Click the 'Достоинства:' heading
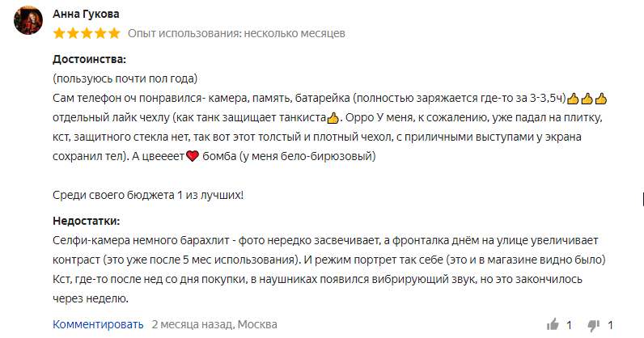This screenshot has height=338, width=644. click(89, 59)
